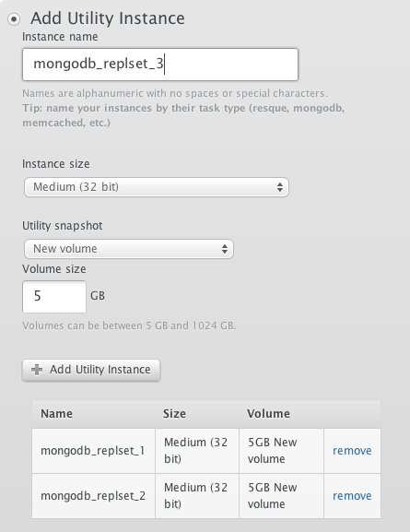Screen dimensions: 410x532
Task: Click the arrows on New volume selector
Action: pos(225,249)
